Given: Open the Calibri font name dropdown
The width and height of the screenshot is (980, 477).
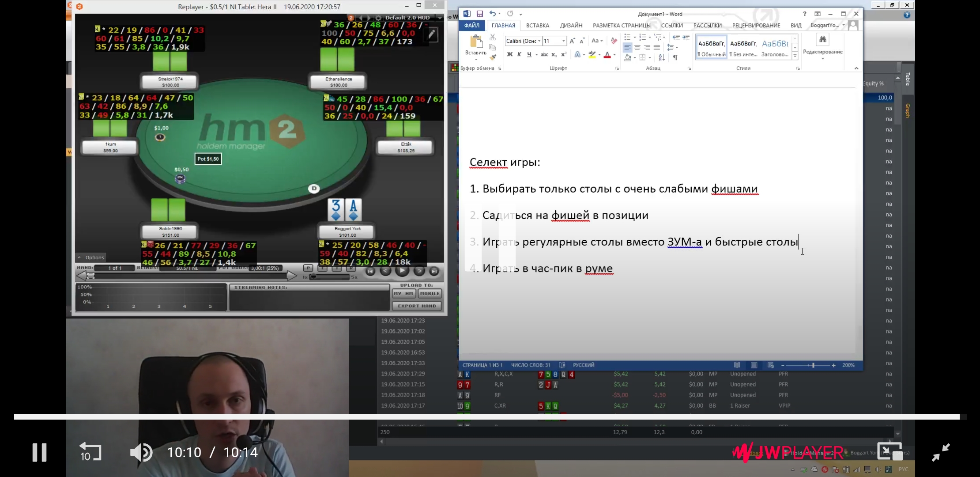Looking at the screenshot, I should (x=539, y=41).
